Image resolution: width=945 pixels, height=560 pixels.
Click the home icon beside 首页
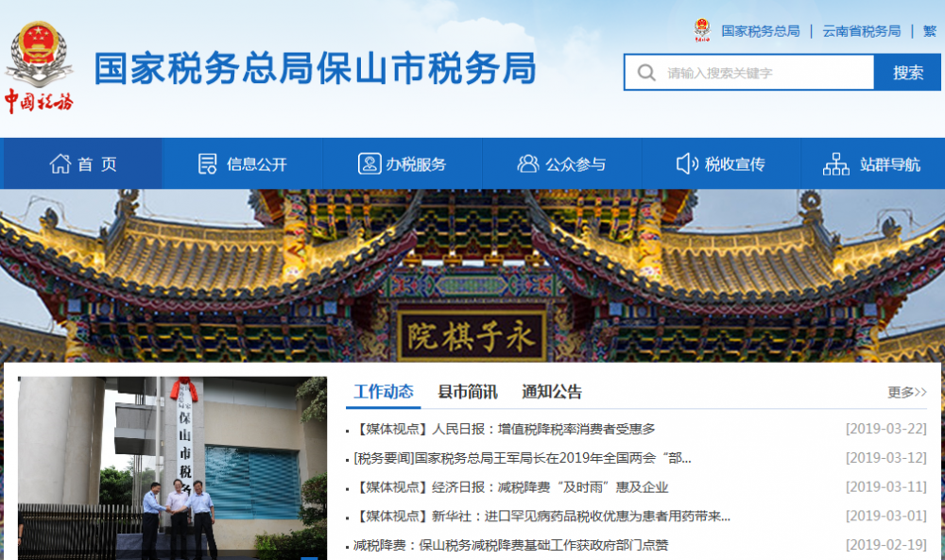coord(60,162)
